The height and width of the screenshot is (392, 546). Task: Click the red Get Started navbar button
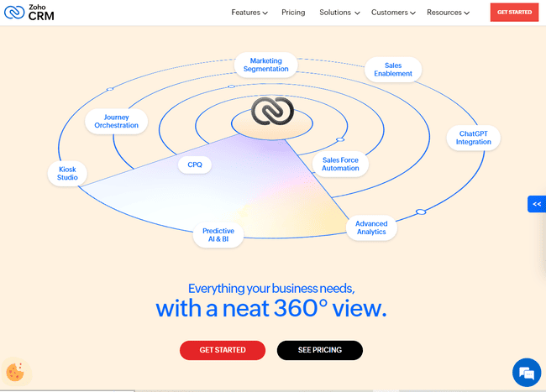tap(514, 13)
